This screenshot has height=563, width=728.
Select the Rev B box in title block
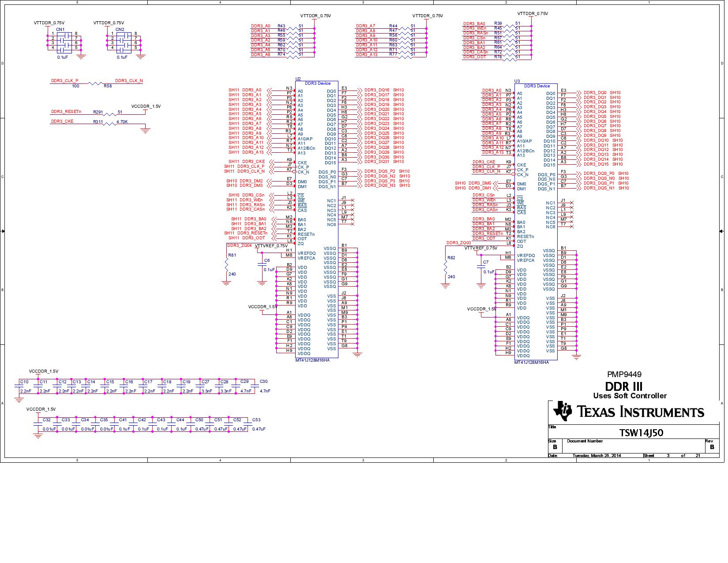click(x=712, y=446)
